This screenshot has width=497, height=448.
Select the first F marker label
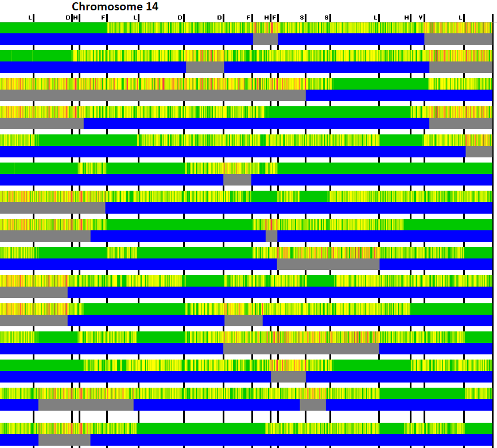coord(103,17)
